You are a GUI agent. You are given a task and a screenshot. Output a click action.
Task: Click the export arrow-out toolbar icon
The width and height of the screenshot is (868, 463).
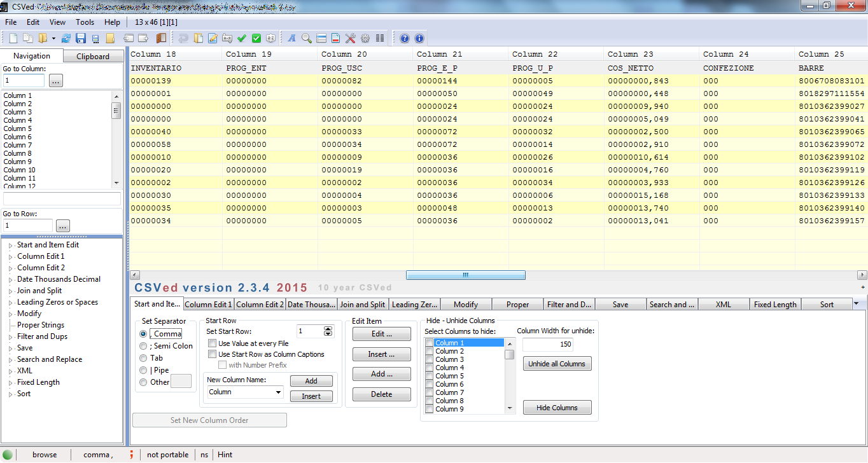pyautogui.click(x=143, y=38)
